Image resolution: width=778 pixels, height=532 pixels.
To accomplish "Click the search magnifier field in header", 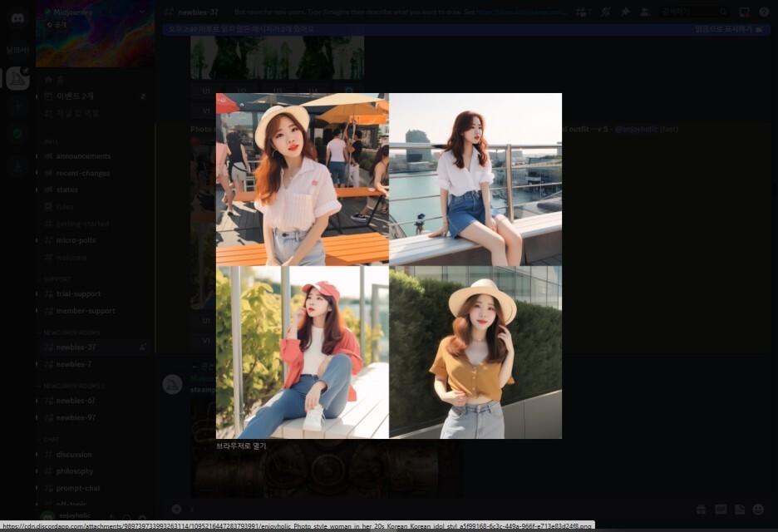I will point(695,12).
